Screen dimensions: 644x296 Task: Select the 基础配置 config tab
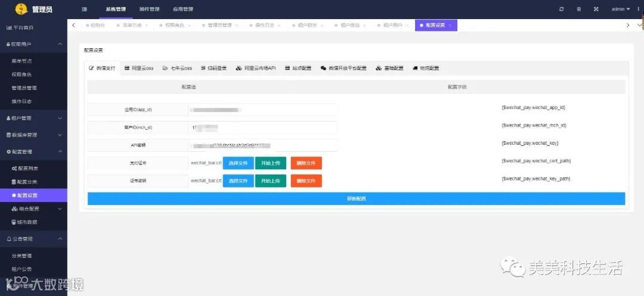pyautogui.click(x=390, y=68)
